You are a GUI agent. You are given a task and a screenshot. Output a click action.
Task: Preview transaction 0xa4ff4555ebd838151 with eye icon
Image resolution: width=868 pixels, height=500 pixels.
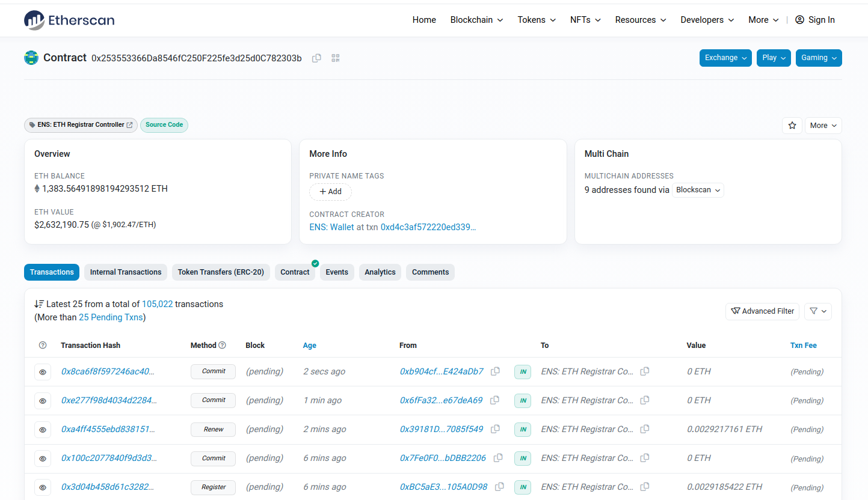tap(43, 430)
